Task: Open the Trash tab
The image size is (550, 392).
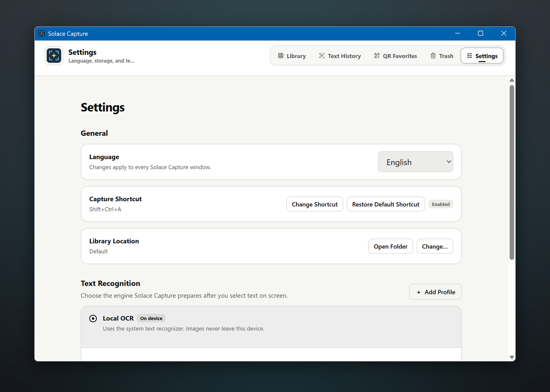Action: (441, 56)
